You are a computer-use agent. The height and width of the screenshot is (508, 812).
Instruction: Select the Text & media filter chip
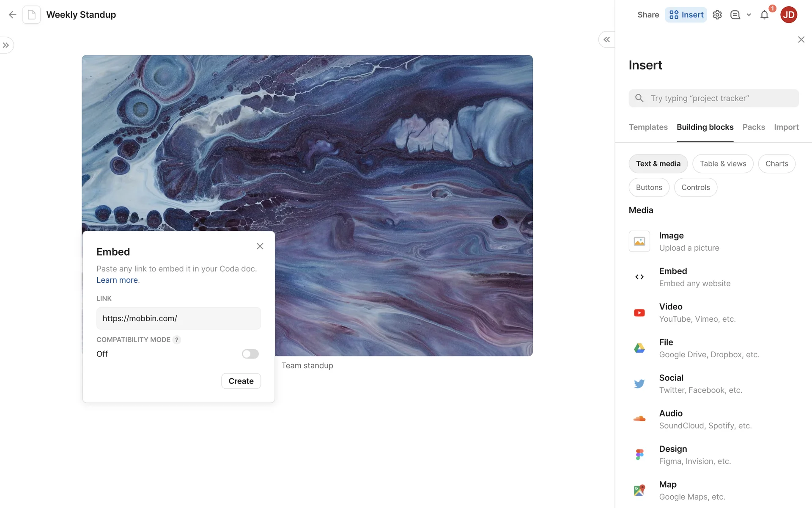658,164
